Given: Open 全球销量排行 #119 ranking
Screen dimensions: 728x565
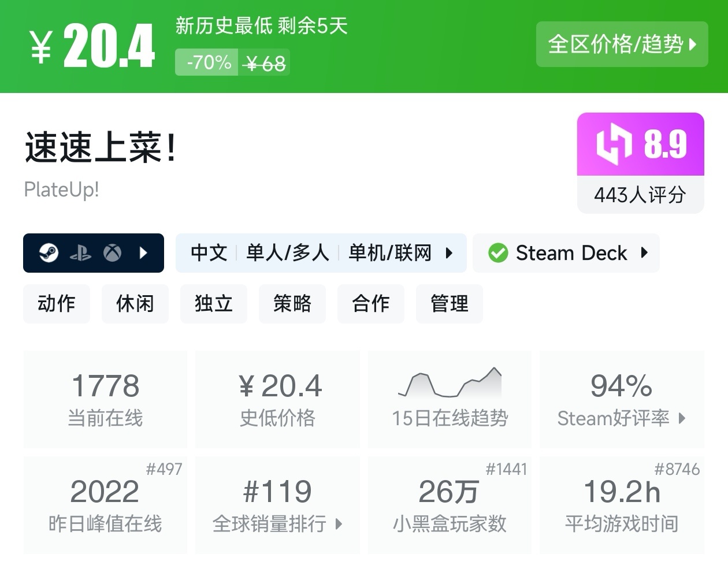Looking at the screenshot, I should pyautogui.click(x=277, y=505).
